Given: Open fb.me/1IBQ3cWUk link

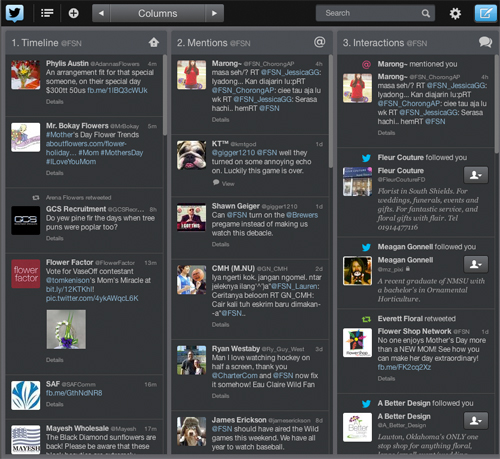Looking at the screenshot, I should coord(117,90).
